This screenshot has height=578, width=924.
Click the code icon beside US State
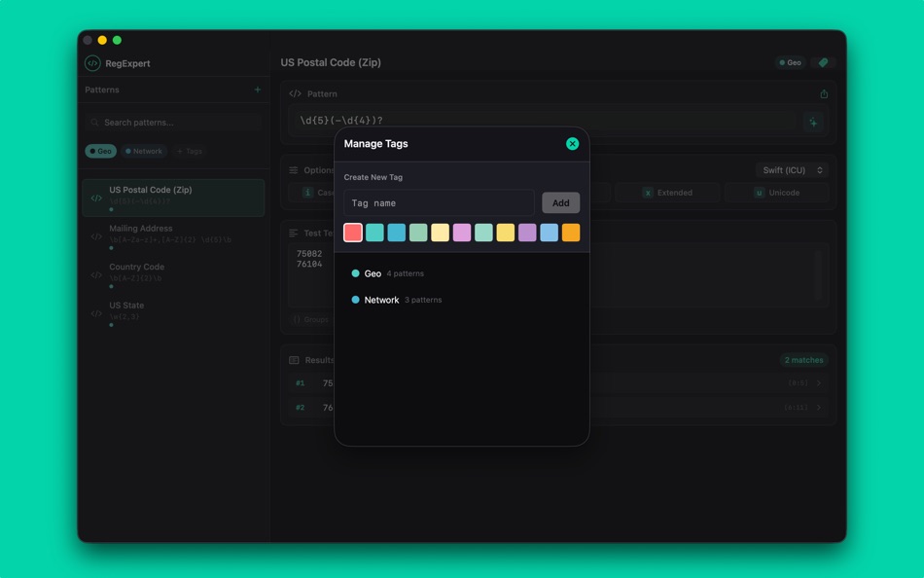(x=96, y=313)
